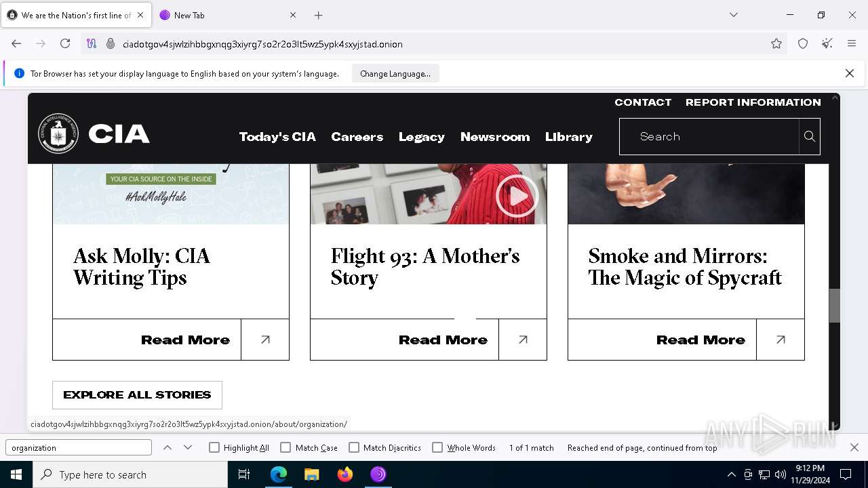Image resolution: width=868 pixels, height=488 pixels.
Task: Click Read More for Ask Molly
Action: click(185, 340)
